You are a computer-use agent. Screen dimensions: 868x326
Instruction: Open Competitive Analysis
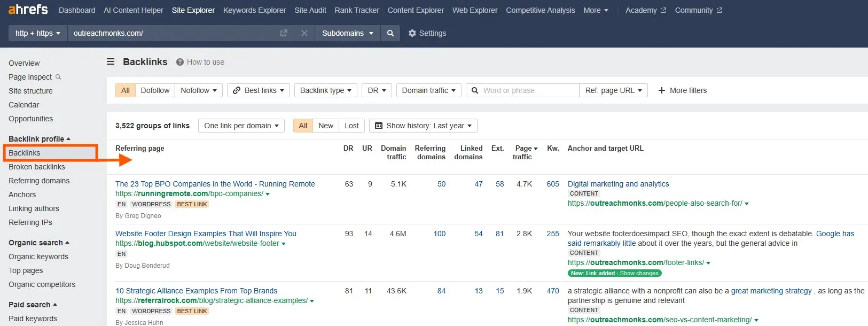tap(541, 10)
